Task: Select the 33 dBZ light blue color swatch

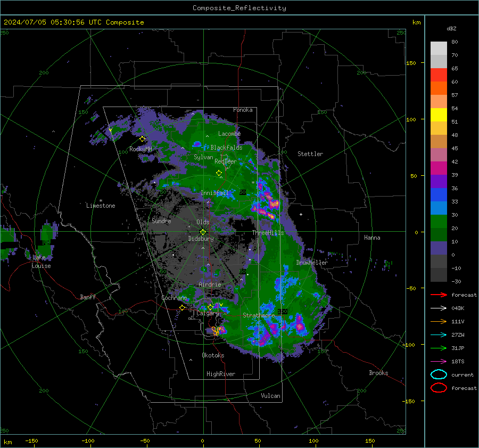Action: (x=439, y=208)
